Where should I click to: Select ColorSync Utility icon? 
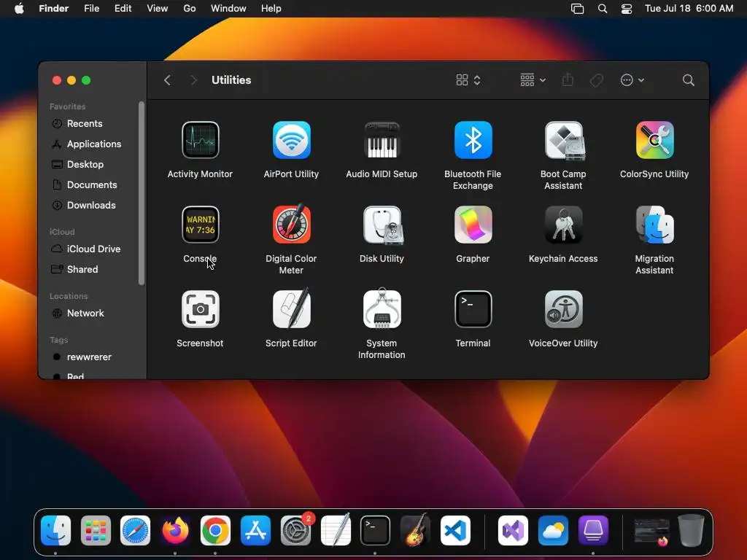(654, 140)
